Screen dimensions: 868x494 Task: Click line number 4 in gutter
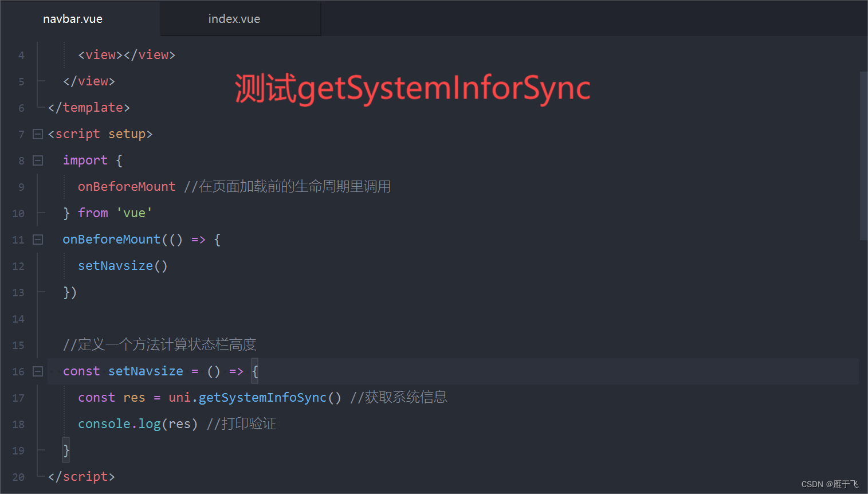[21, 56]
